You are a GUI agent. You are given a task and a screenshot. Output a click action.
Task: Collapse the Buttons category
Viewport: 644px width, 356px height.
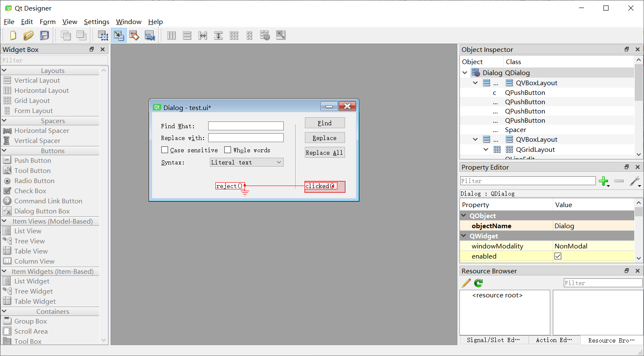4,151
